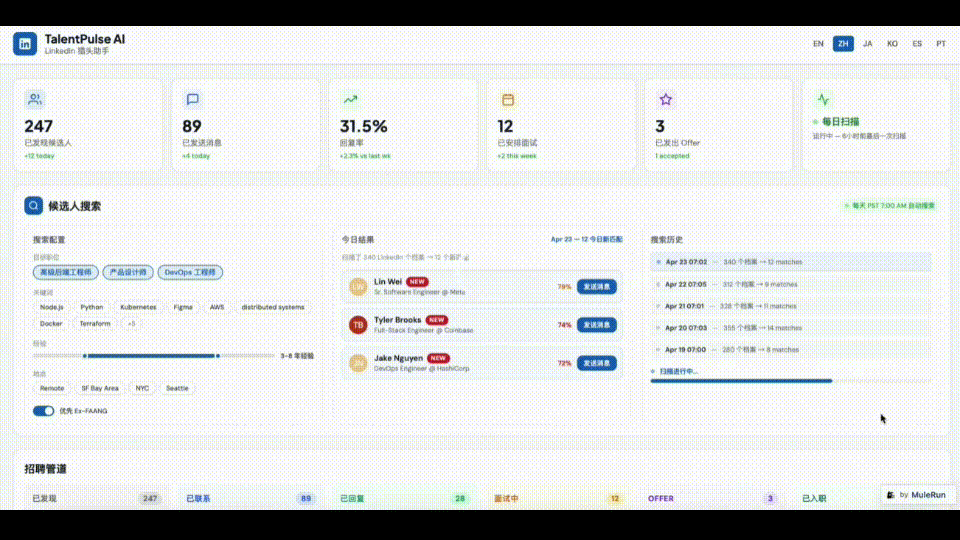Click Tyler Brooks' 74% match score
Viewport: 960px width, 540px height.
pyautogui.click(x=564, y=325)
